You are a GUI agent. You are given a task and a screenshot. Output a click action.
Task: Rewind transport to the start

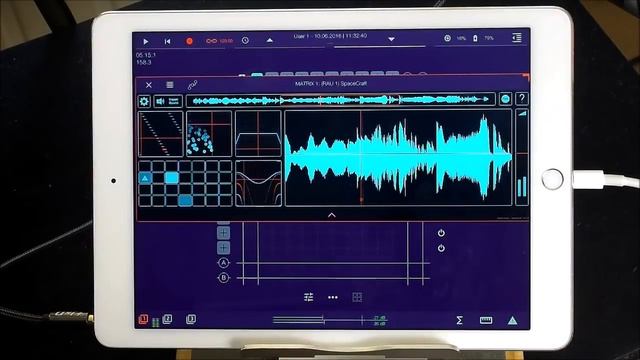(x=167, y=41)
